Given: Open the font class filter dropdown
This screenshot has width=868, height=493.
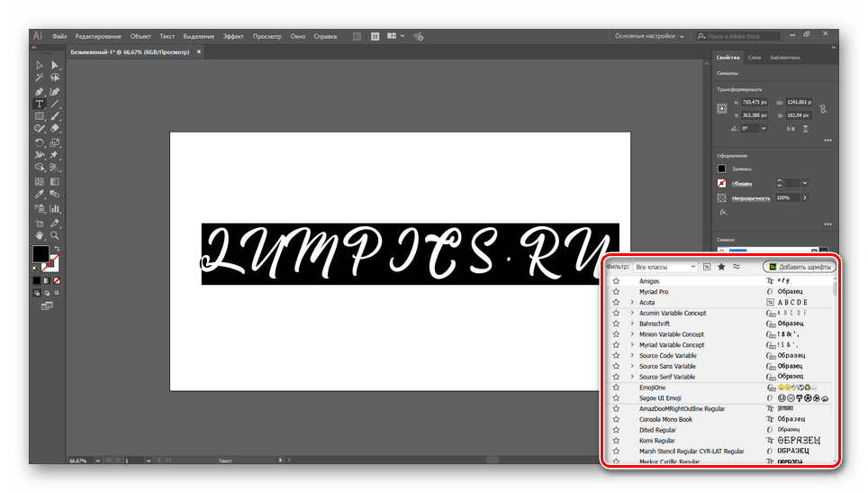Looking at the screenshot, I should (x=665, y=267).
